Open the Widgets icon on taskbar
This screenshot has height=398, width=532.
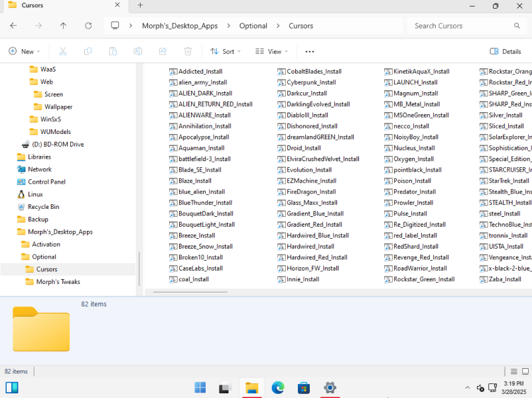tap(12, 387)
